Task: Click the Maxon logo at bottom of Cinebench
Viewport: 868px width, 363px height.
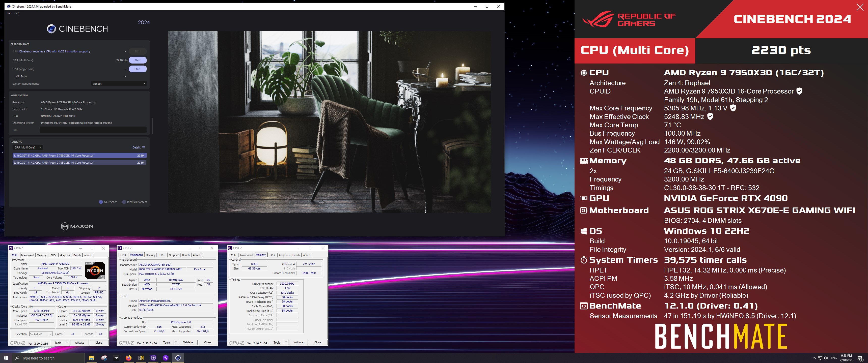Action: [x=77, y=226]
